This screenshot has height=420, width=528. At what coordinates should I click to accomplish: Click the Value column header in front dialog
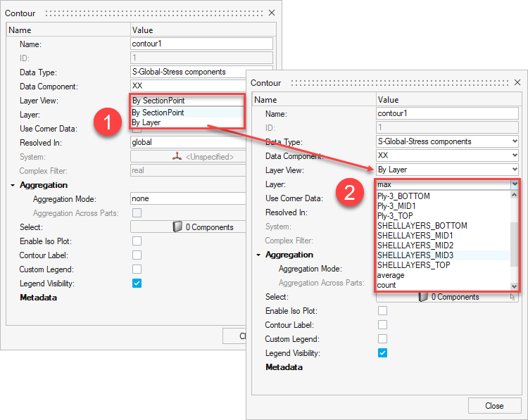tap(448, 100)
